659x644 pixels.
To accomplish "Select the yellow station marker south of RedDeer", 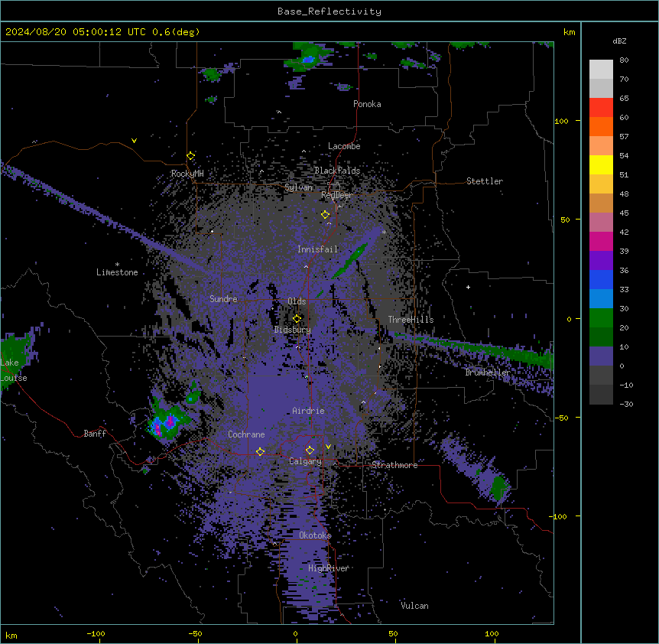I will (x=326, y=215).
